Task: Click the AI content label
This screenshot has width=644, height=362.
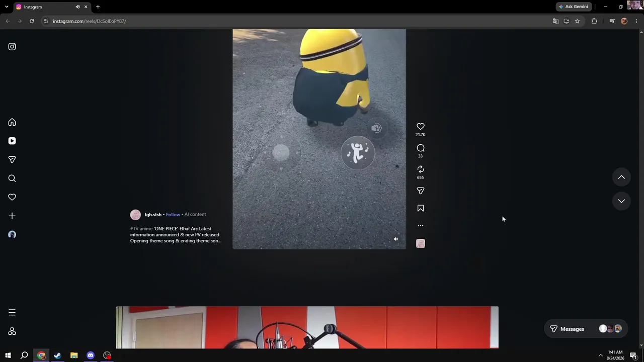Action: [195, 215]
